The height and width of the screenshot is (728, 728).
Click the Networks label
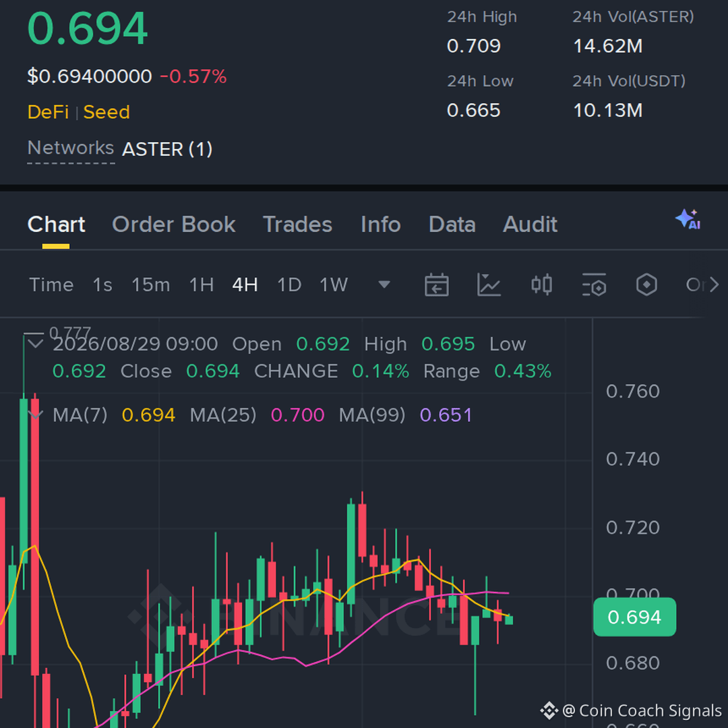click(x=71, y=148)
